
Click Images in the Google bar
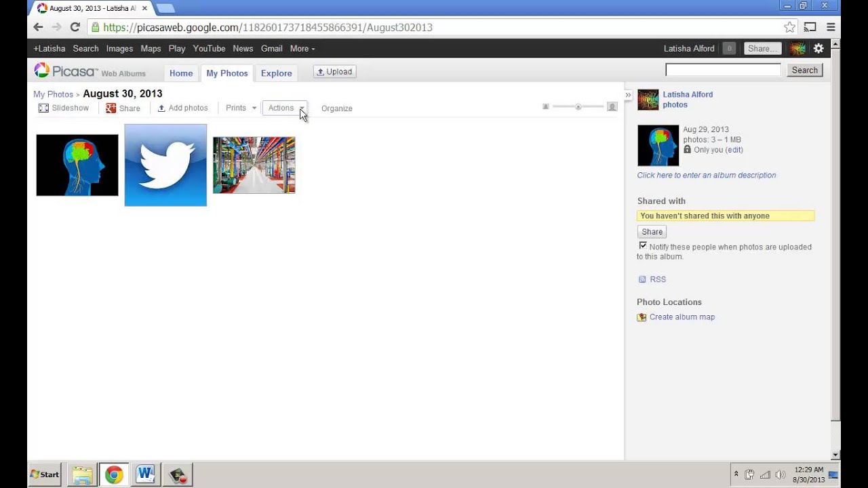[119, 48]
